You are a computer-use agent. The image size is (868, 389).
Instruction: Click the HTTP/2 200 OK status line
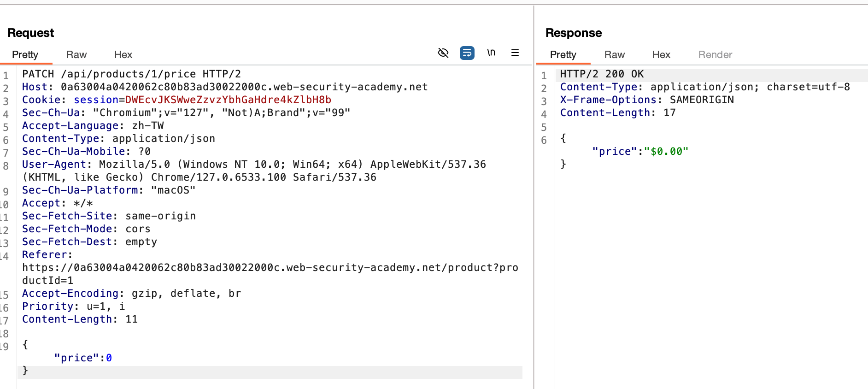tap(602, 74)
